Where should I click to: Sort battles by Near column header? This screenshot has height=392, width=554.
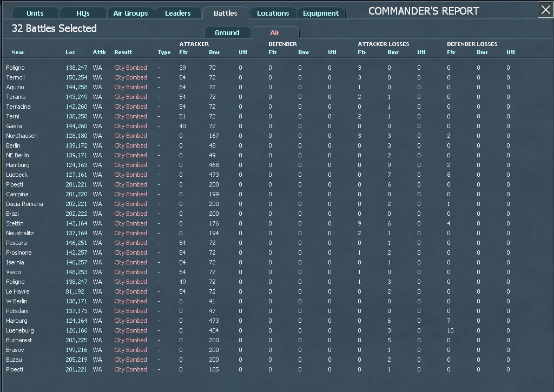[x=18, y=52]
